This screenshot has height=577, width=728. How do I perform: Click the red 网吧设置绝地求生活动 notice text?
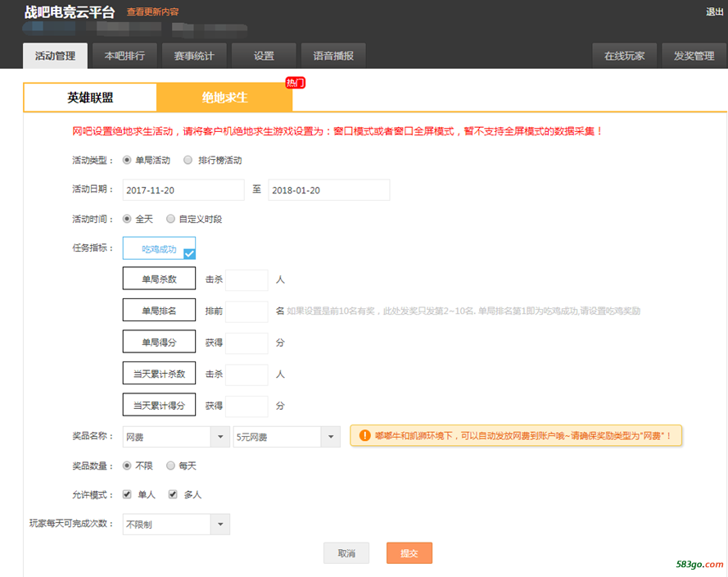pos(337,131)
